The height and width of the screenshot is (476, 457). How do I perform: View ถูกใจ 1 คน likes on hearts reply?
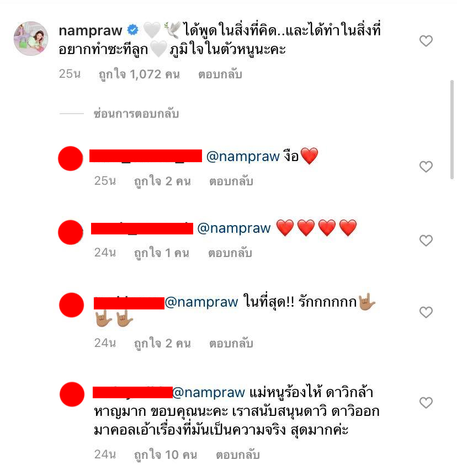coord(162,253)
